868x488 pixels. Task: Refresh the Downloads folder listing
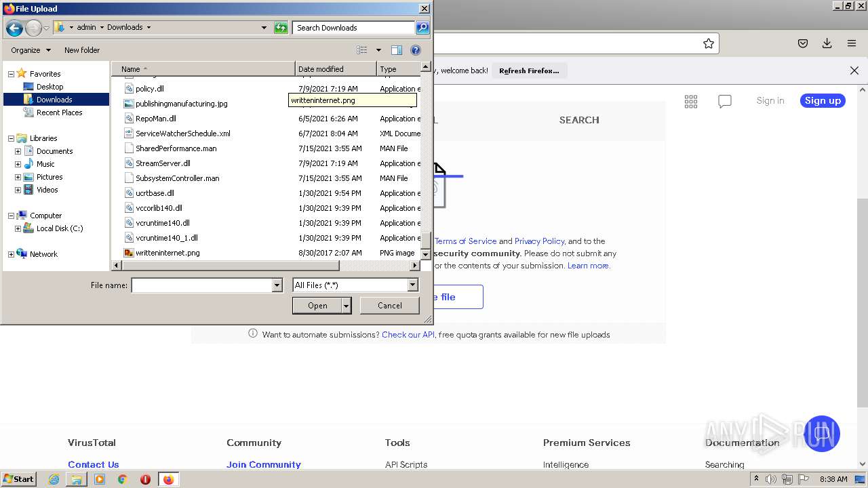pos(281,28)
